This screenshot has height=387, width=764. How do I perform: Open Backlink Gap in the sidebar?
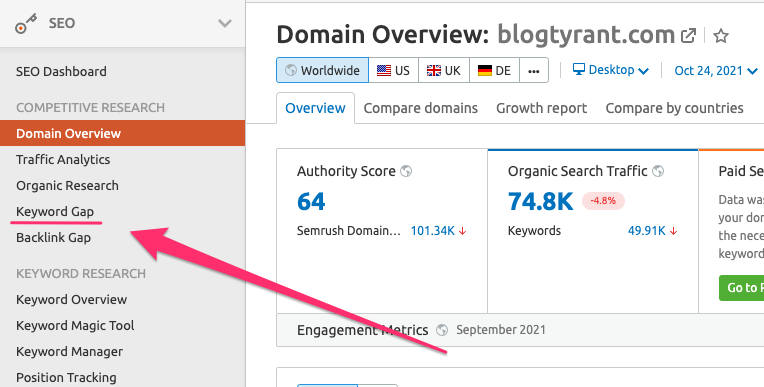(54, 237)
